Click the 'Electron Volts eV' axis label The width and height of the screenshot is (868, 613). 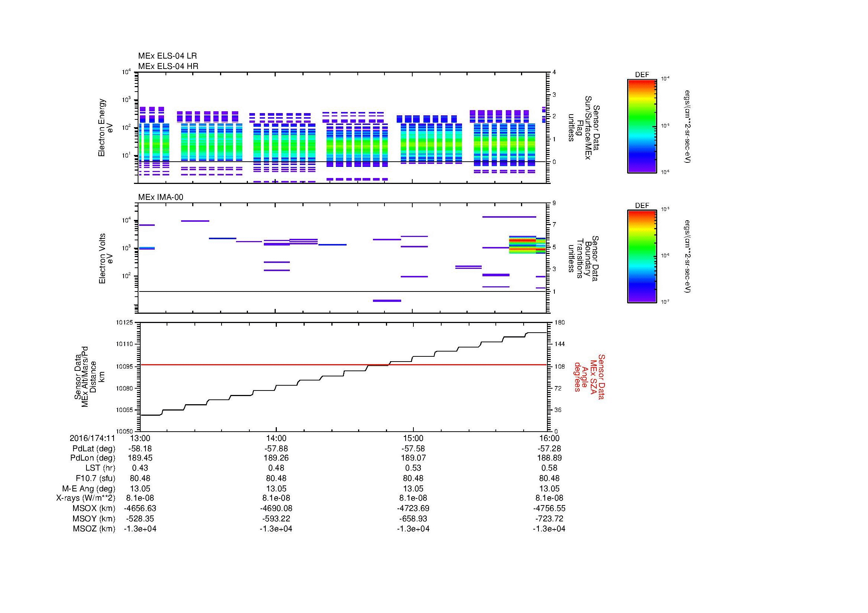pos(106,258)
